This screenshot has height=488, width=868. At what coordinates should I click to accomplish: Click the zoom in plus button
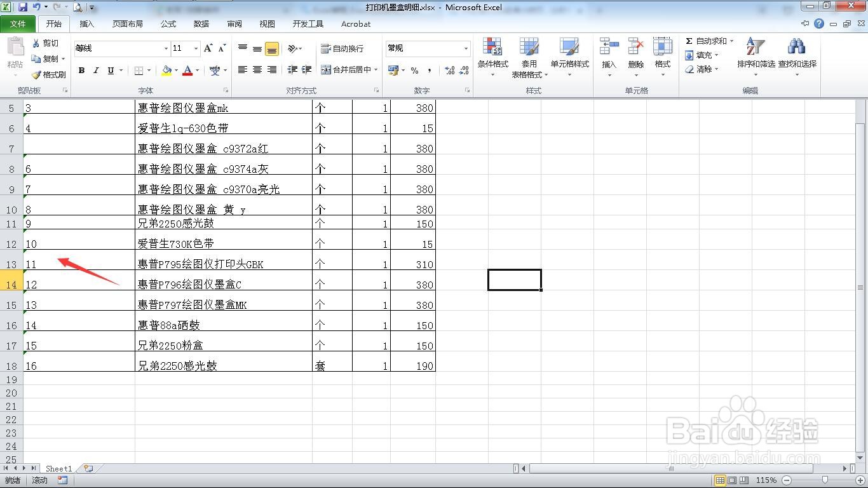coord(860,480)
